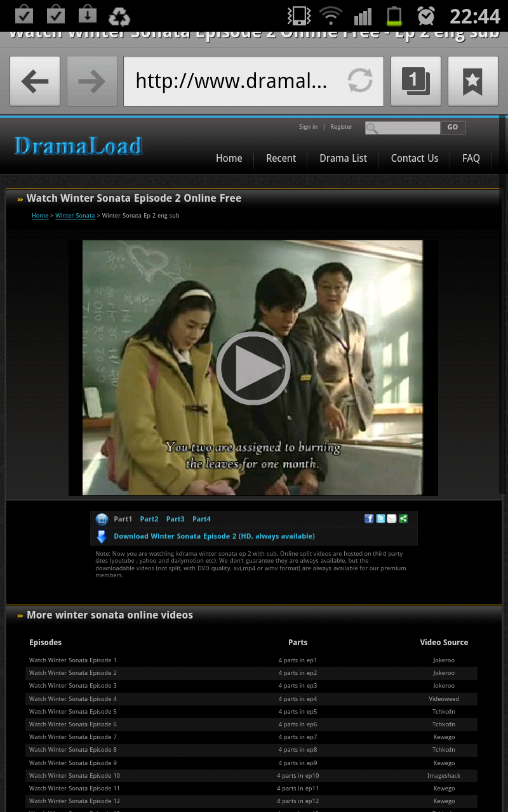Click the DramaLoad logo

coord(78,146)
